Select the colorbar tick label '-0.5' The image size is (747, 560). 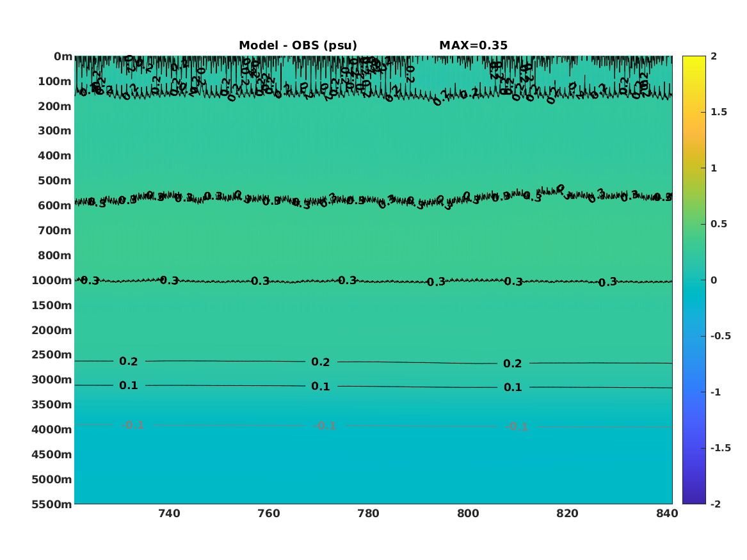pos(720,336)
